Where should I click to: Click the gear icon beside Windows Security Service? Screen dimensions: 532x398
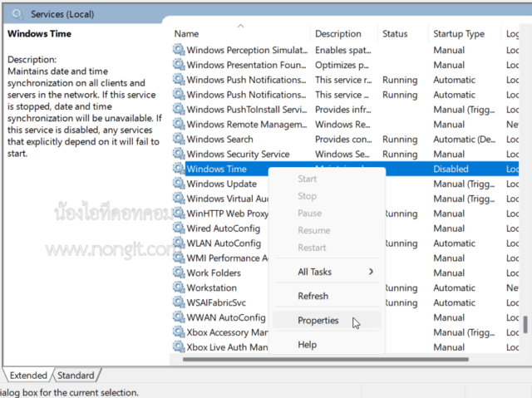pos(179,154)
